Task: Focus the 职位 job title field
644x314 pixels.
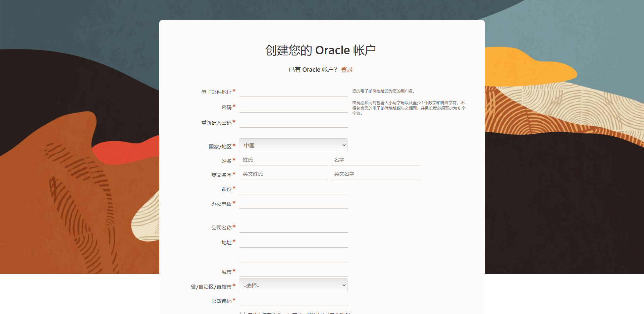Action: pyautogui.click(x=293, y=189)
